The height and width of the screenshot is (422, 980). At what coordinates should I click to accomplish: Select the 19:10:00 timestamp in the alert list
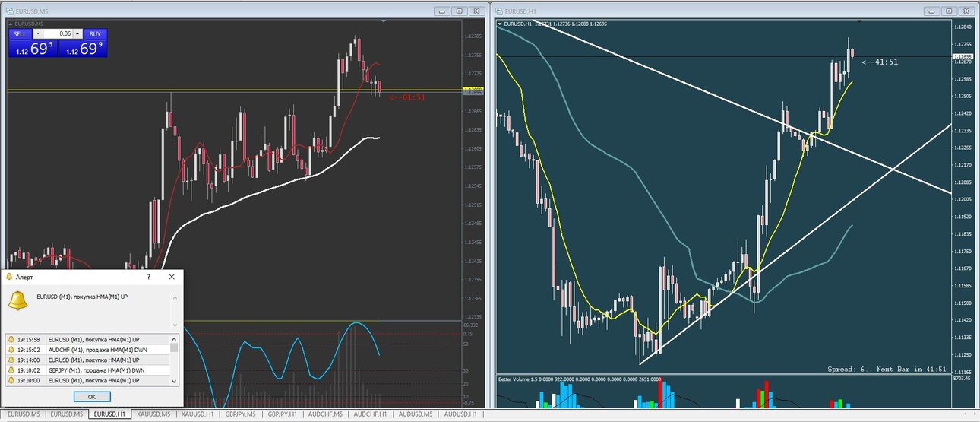[29, 380]
